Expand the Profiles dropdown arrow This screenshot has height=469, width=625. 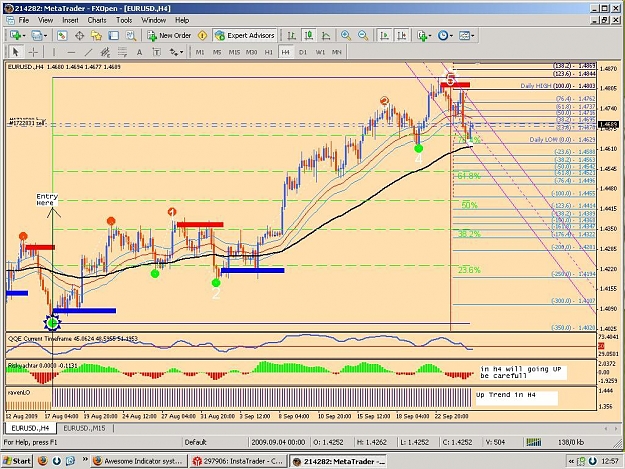click(x=45, y=36)
